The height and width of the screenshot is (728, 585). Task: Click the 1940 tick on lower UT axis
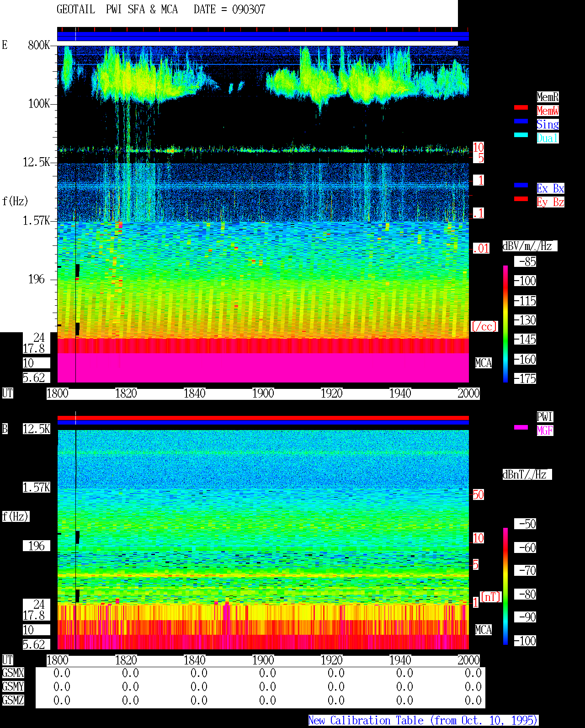400,660
